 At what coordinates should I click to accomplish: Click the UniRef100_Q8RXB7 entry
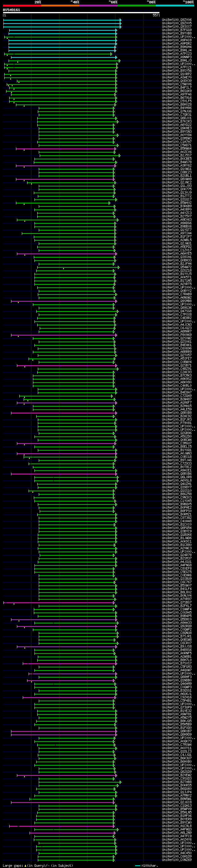click(177, 731)
